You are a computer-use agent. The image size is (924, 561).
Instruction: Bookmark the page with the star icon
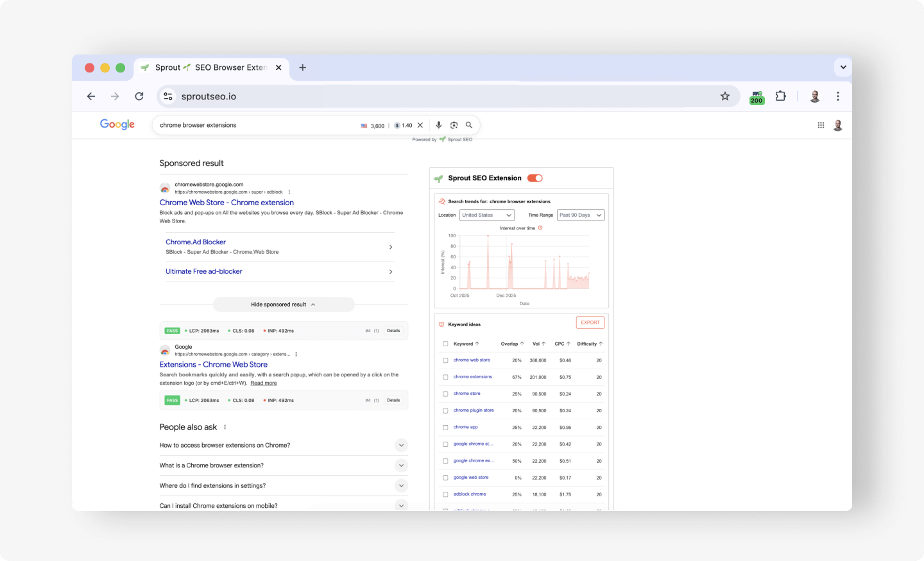coord(725,96)
